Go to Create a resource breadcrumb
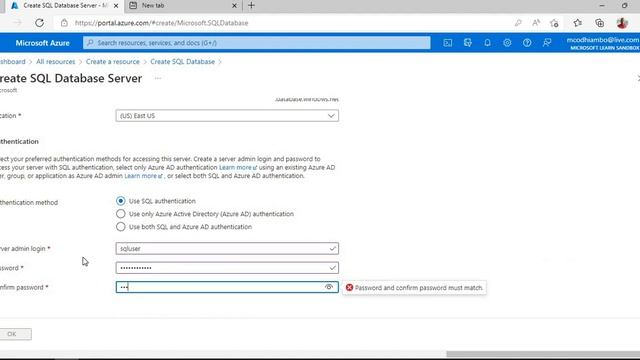The image size is (640, 360). tap(113, 62)
